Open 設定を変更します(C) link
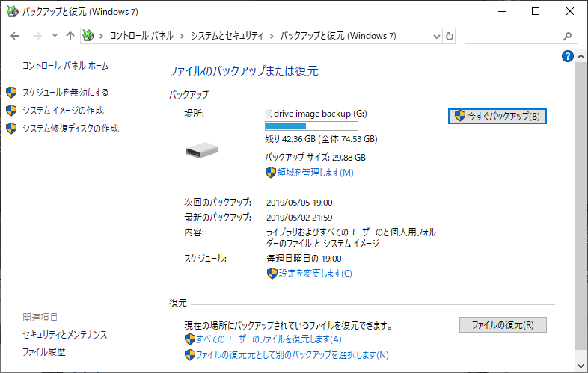Viewport: 588px width, 373px height. point(316,274)
